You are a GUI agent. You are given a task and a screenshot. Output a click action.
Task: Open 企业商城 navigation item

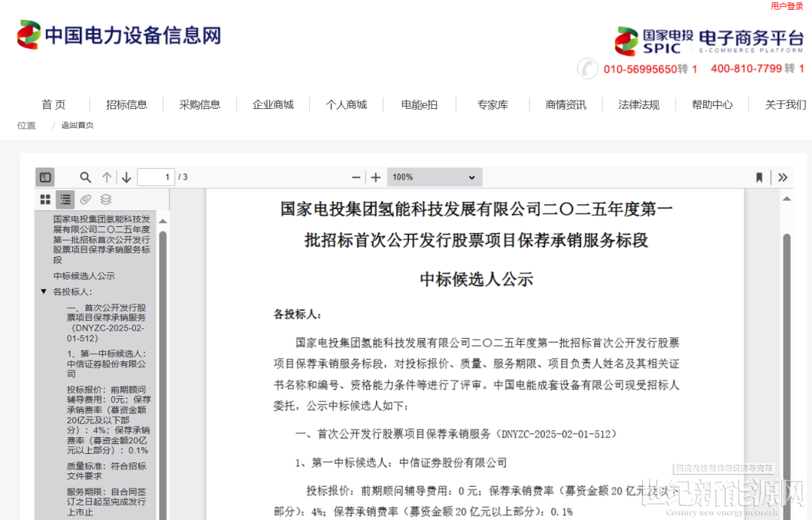tap(273, 104)
